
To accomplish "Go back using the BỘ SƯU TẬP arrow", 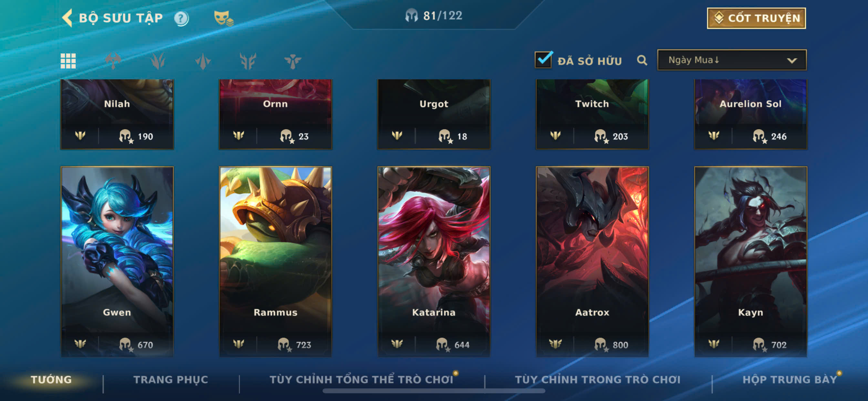I will click(x=67, y=17).
